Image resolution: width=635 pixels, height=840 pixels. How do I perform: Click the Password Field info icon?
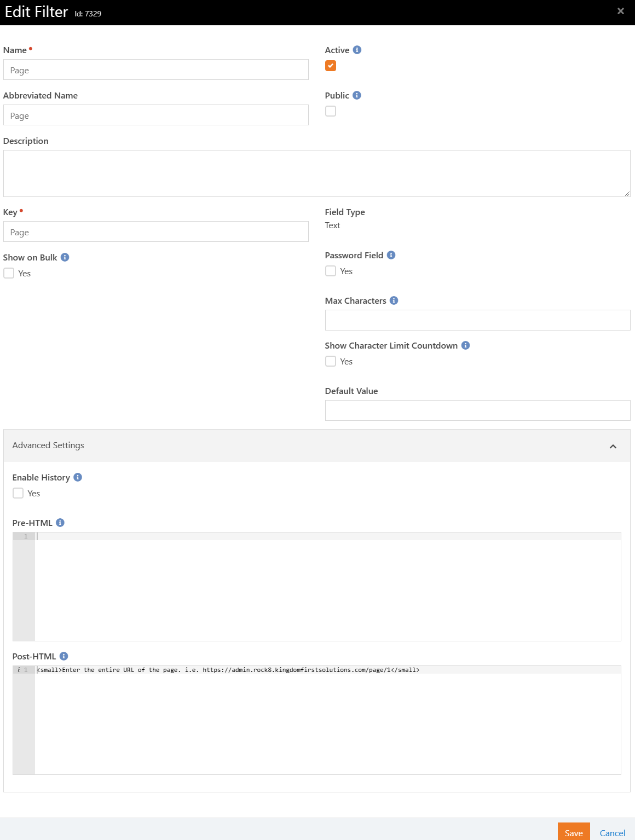pyautogui.click(x=391, y=255)
